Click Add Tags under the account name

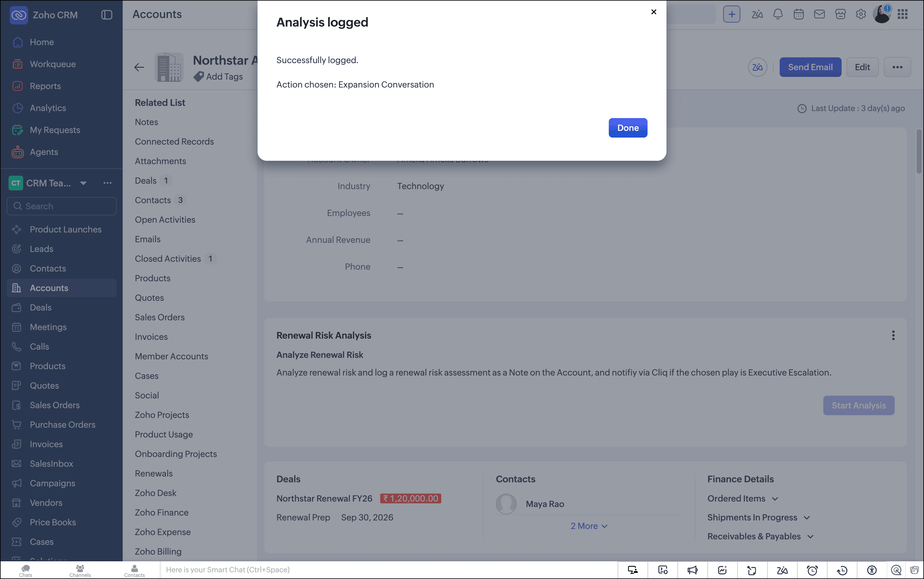pyautogui.click(x=224, y=77)
